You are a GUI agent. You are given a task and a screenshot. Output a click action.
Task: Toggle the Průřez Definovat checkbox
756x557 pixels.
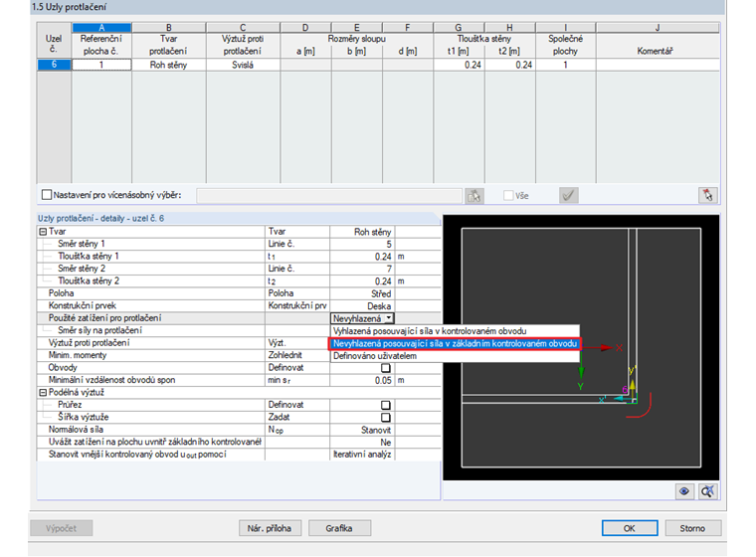386,405
